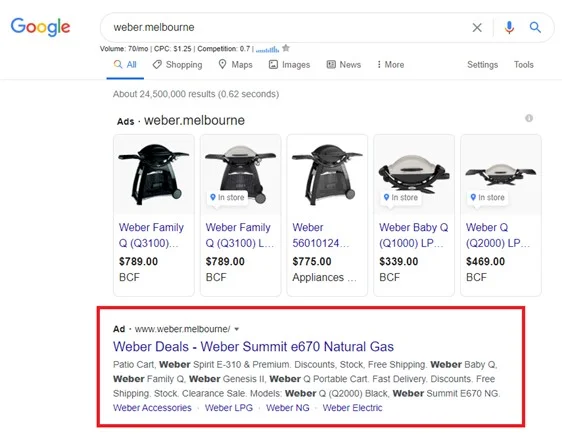Open the $775.00 Weber 56010124 product thumbnail
The width and height of the screenshot is (562, 434).
tap(327, 175)
